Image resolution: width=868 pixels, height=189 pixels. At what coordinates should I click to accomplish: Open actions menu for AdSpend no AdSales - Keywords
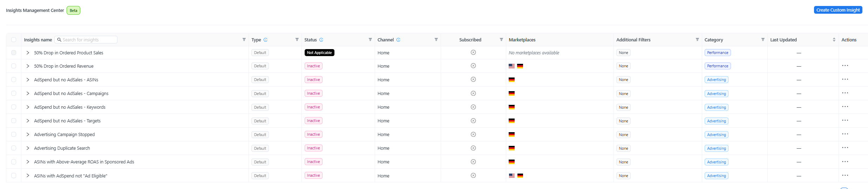tap(845, 107)
